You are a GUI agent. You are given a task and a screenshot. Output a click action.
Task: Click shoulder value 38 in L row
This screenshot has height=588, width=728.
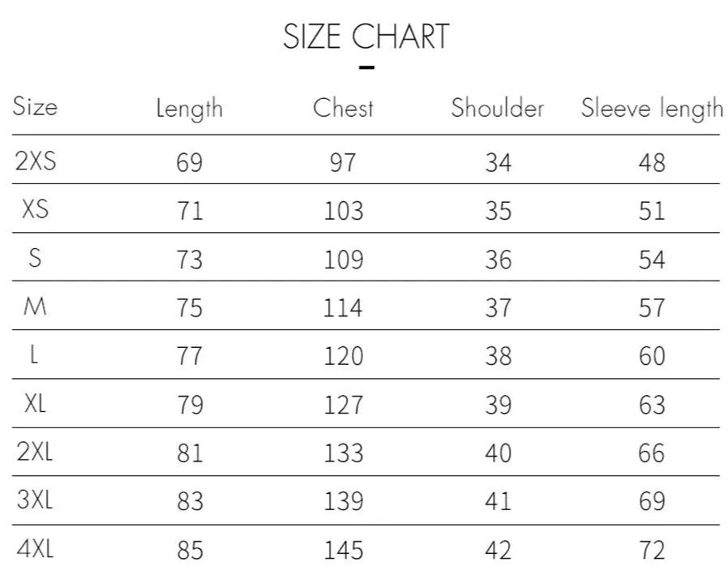pos(499,357)
